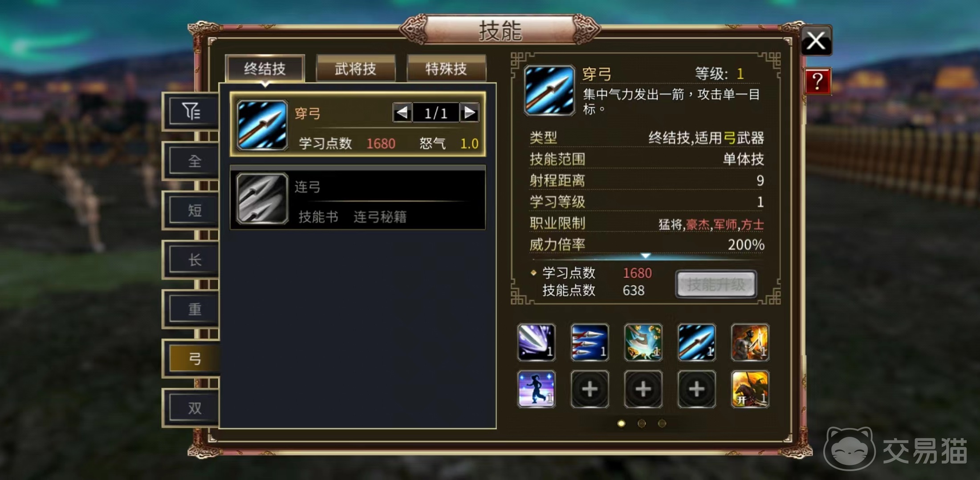Add a skill to the first empty plus slot
980x480 pixels.
[x=590, y=389]
